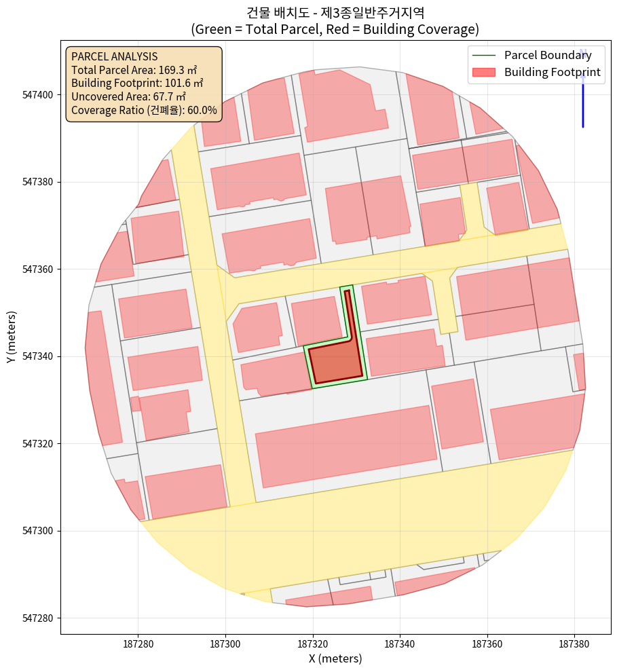Click the 'X (meters)' axis label
This screenshot has width=617, height=672.
[335, 658]
